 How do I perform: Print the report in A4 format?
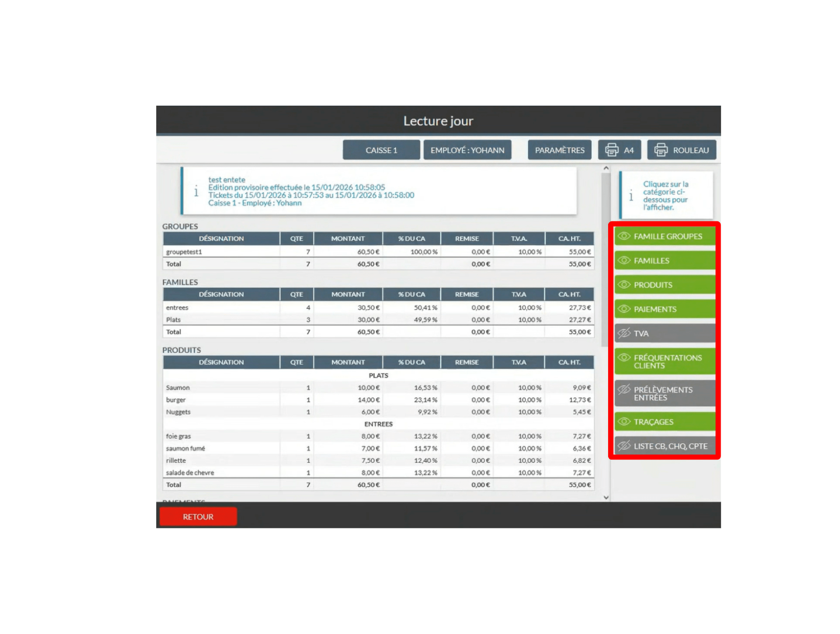pos(620,149)
